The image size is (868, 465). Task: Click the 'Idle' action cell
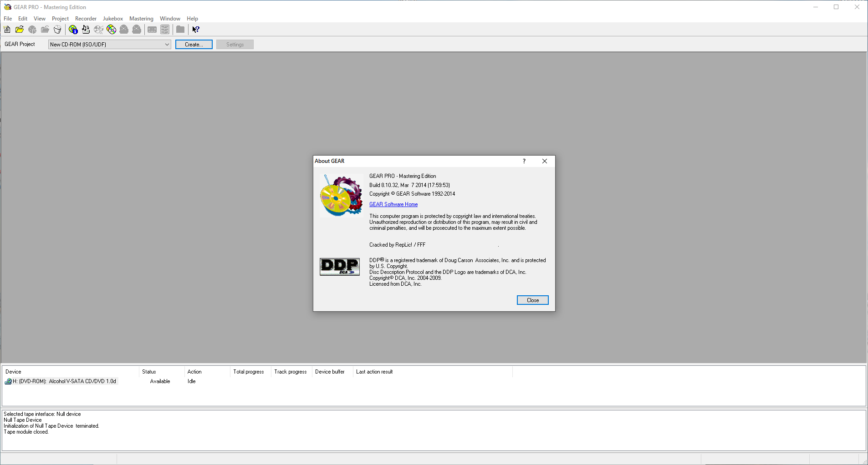pos(191,381)
